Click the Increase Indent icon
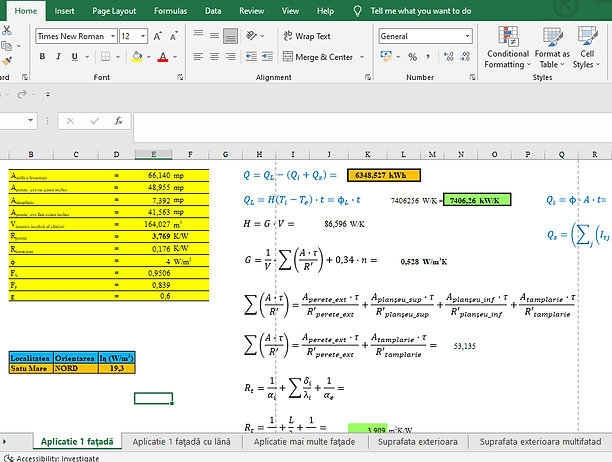 point(267,58)
